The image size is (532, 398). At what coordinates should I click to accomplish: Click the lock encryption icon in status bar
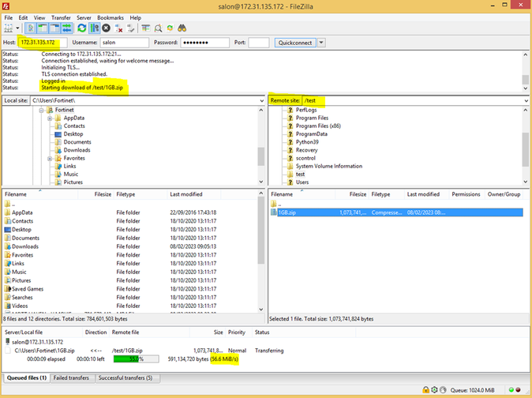pos(425,390)
